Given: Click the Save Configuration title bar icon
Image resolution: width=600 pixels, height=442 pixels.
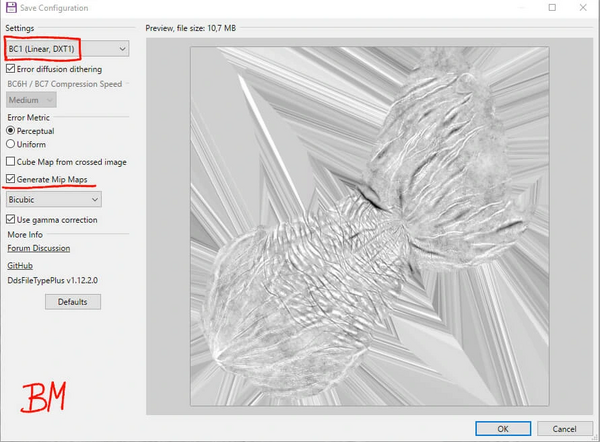Looking at the screenshot, I should [x=11, y=7].
